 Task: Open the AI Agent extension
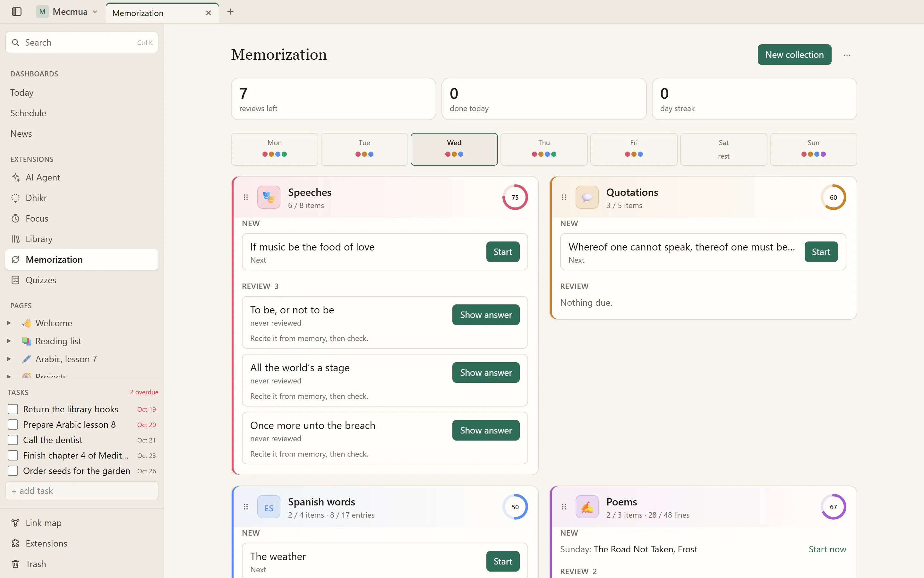(82, 177)
